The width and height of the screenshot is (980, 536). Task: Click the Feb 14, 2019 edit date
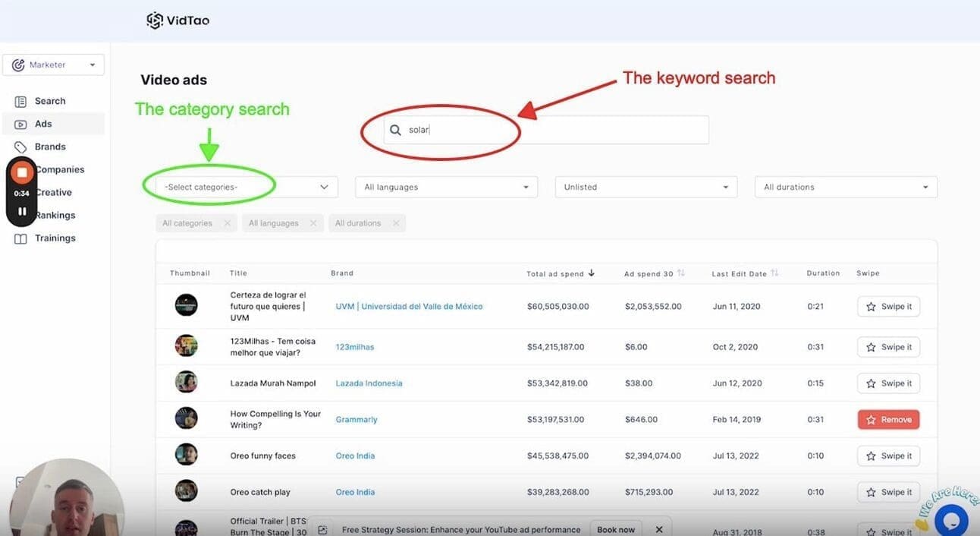737,420
